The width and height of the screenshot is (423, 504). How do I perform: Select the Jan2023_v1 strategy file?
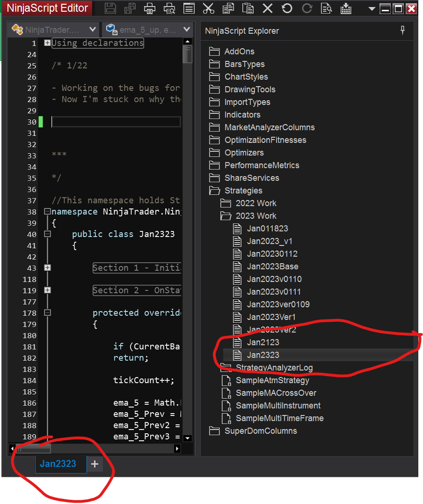(270, 241)
